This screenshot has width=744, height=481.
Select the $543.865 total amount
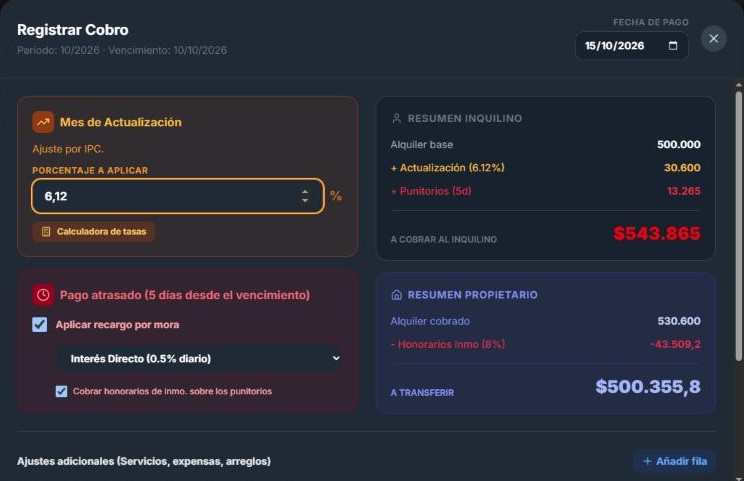click(657, 233)
